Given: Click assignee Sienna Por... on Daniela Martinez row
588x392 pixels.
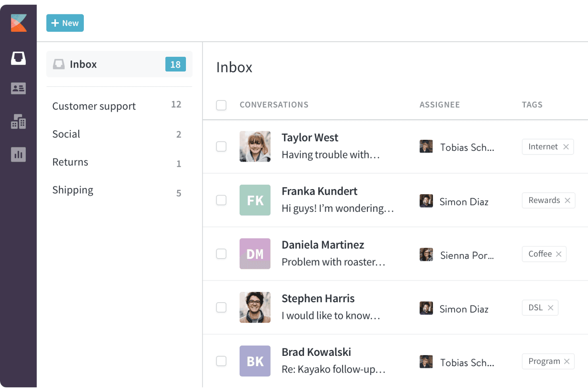Looking at the screenshot, I should point(457,255).
